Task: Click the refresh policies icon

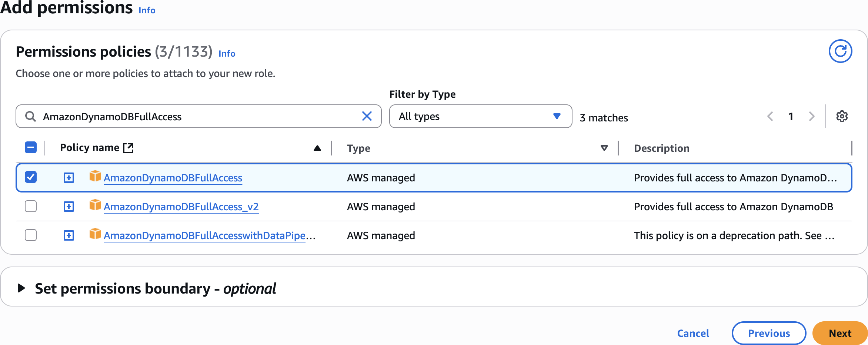Action: click(x=840, y=51)
